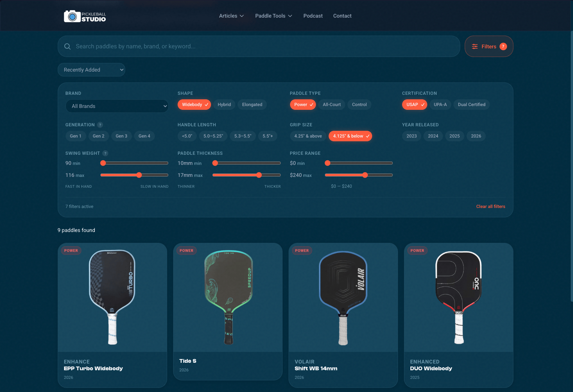Click the POWER badge on EPP Turbo card

tap(71, 251)
